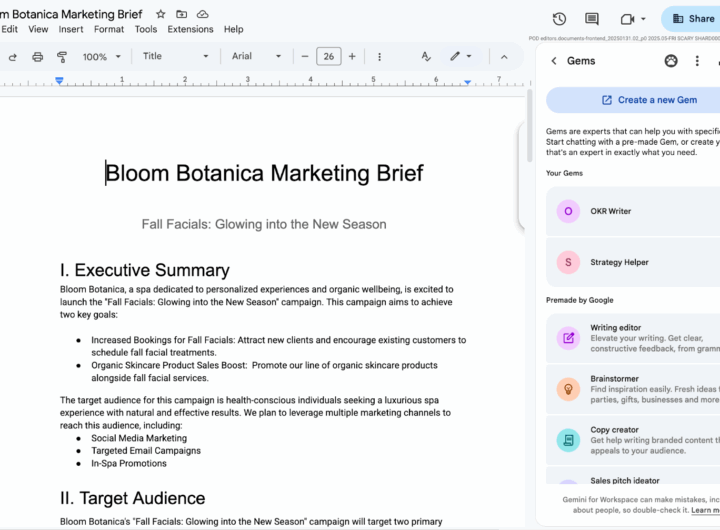
Task: Open the Extensions menu
Action: click(x=190, y=30)
